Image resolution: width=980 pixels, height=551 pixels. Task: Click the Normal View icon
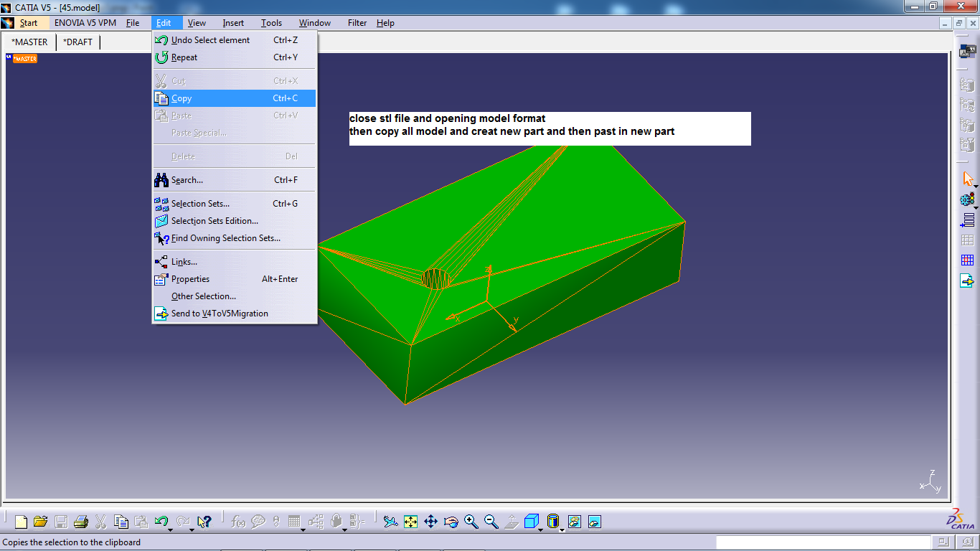coord(511,522)
